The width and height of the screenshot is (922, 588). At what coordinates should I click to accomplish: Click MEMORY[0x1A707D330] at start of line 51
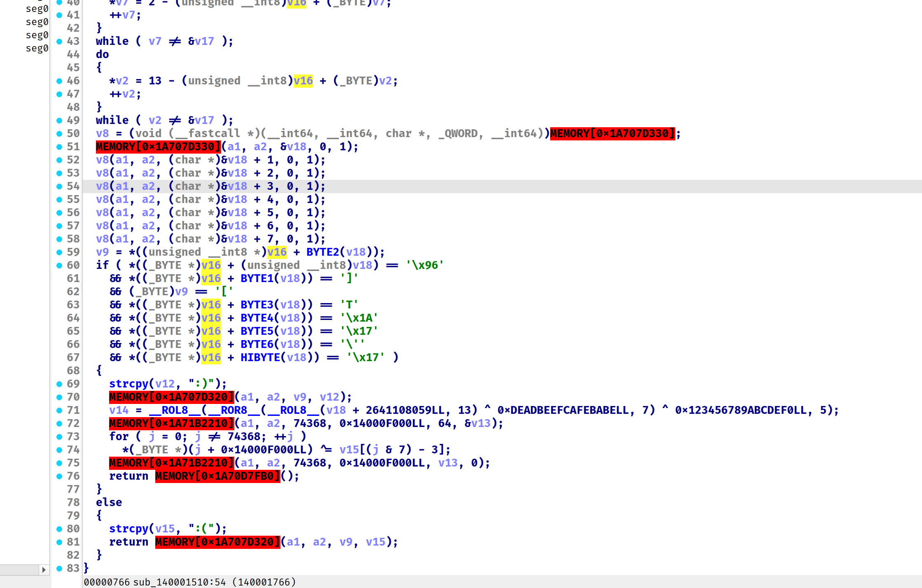[x=158, y=147]
